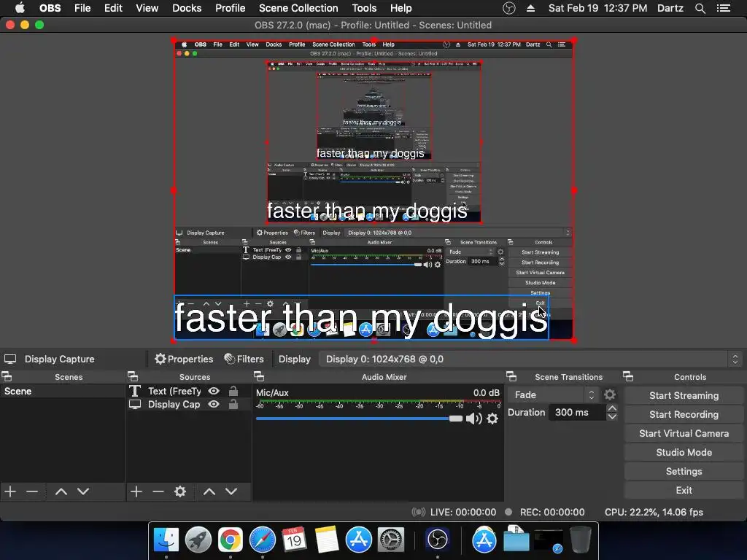Enter Studio Mode
This screenshot has width=747, height=560.
pyautogui.click(x=684, y=452)
